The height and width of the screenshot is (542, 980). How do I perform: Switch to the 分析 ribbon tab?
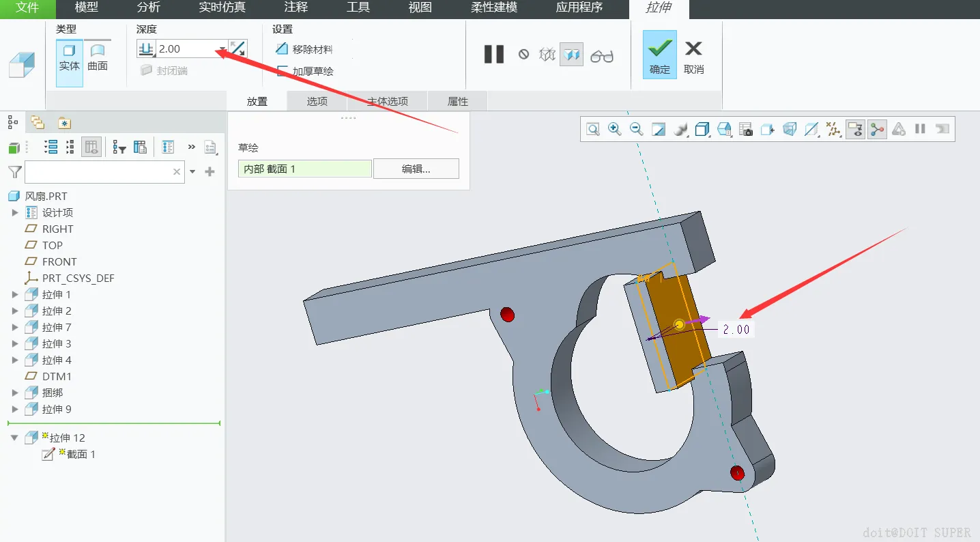(149, 8)
